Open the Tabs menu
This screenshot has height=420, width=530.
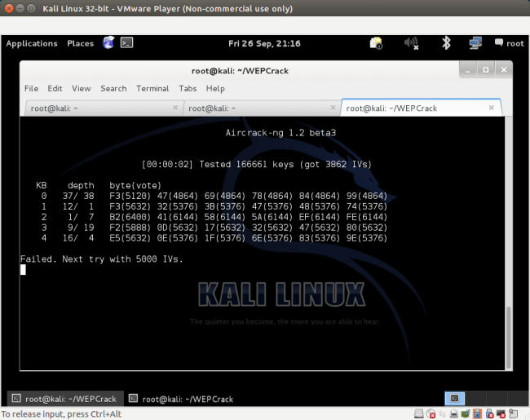188,88
